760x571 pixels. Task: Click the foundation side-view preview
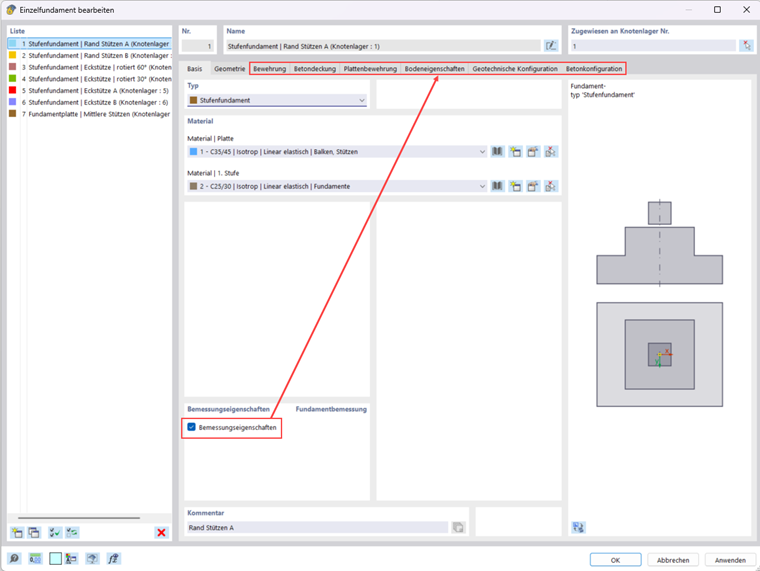(x=660, y=243)
